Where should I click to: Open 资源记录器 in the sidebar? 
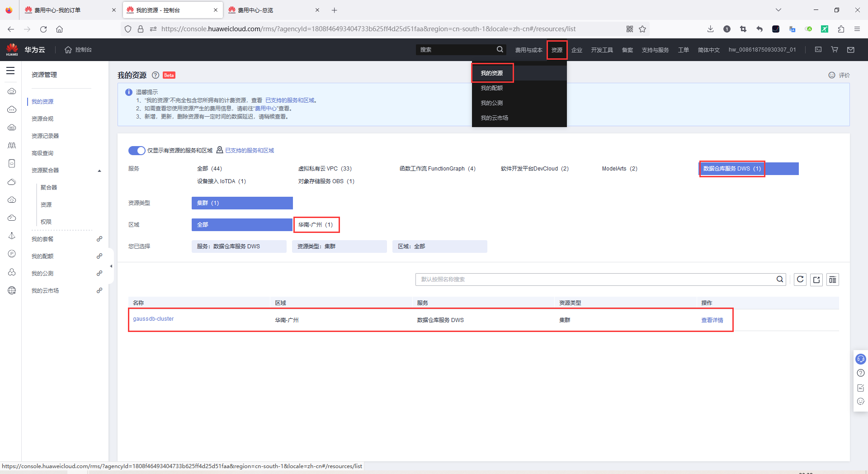point(45,136)
